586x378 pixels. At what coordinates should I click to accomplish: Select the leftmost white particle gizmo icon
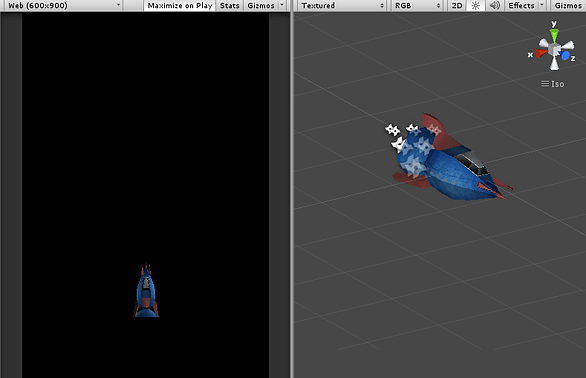(x=392, y=129)
